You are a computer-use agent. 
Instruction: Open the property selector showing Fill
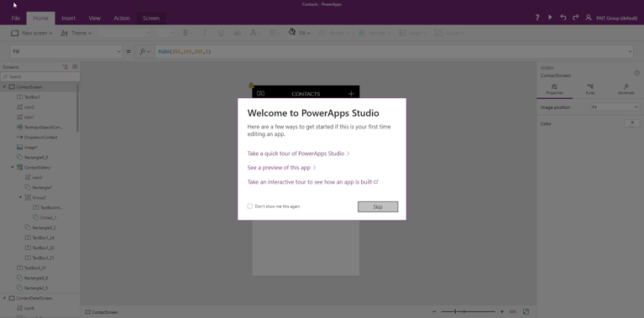click(x=66, y=52)
